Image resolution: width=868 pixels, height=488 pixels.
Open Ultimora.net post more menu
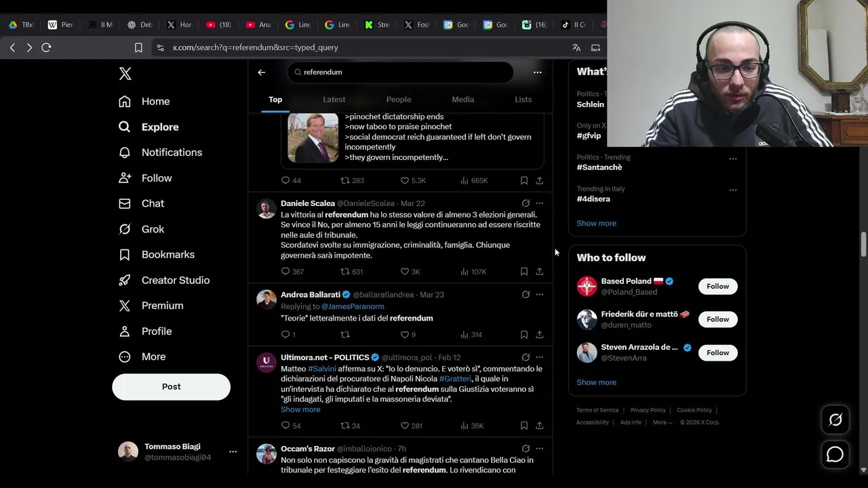(540, 357)
